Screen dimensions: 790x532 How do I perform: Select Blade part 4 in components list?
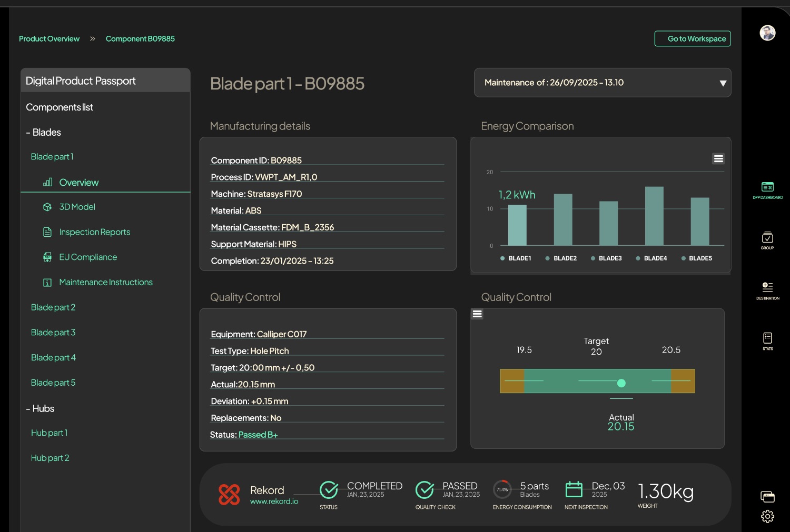53,358
